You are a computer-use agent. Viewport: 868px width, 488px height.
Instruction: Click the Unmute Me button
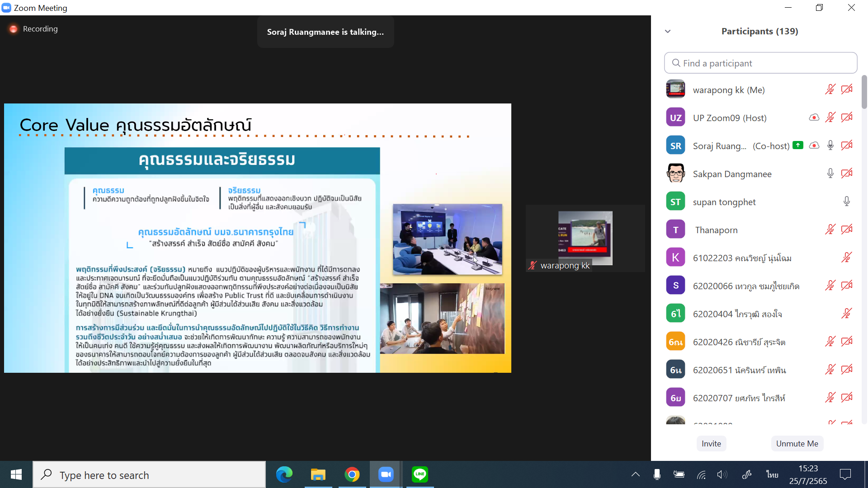pyautogui.click(x=797, y=444)
